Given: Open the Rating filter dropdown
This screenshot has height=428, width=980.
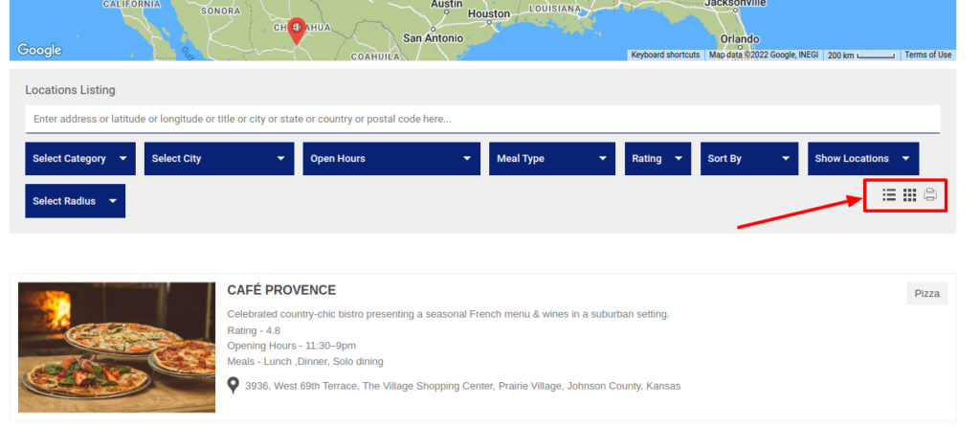Looking at the screenshot, I should click(657, 159).
